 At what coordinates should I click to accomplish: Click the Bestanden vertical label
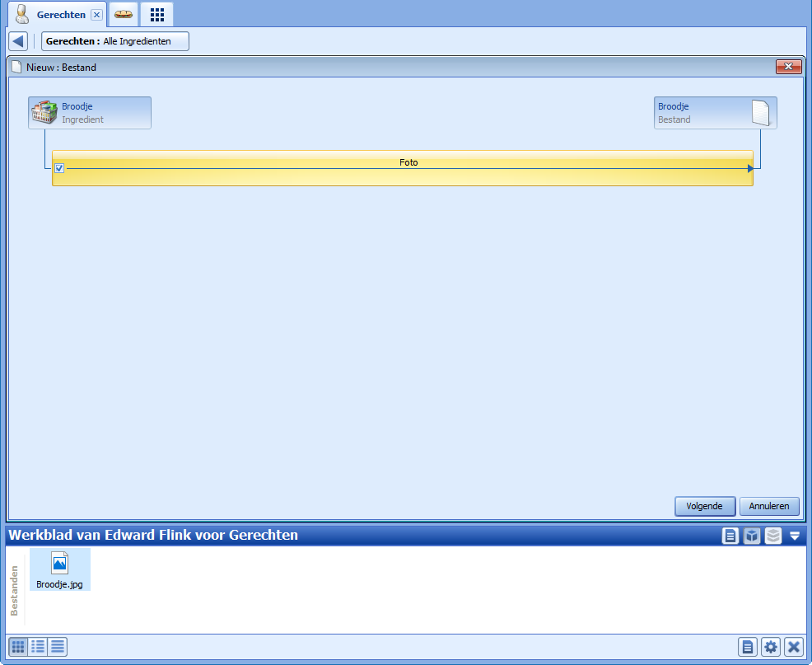[15, 590]
